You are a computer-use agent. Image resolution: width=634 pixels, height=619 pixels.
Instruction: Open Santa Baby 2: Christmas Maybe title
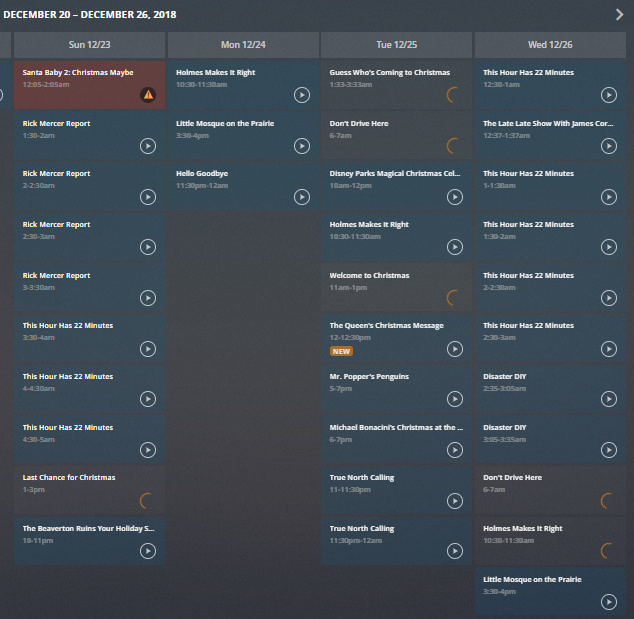coord(78,72)
